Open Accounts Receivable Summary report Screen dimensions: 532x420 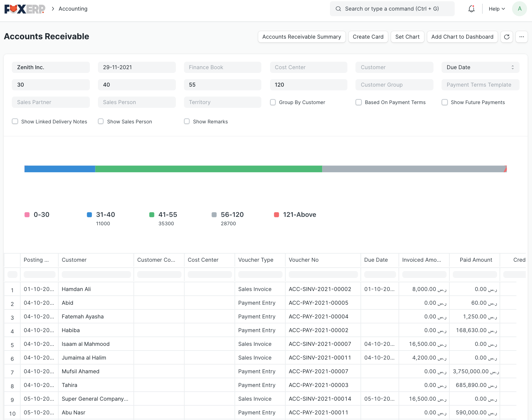click(x=302, y=37)
